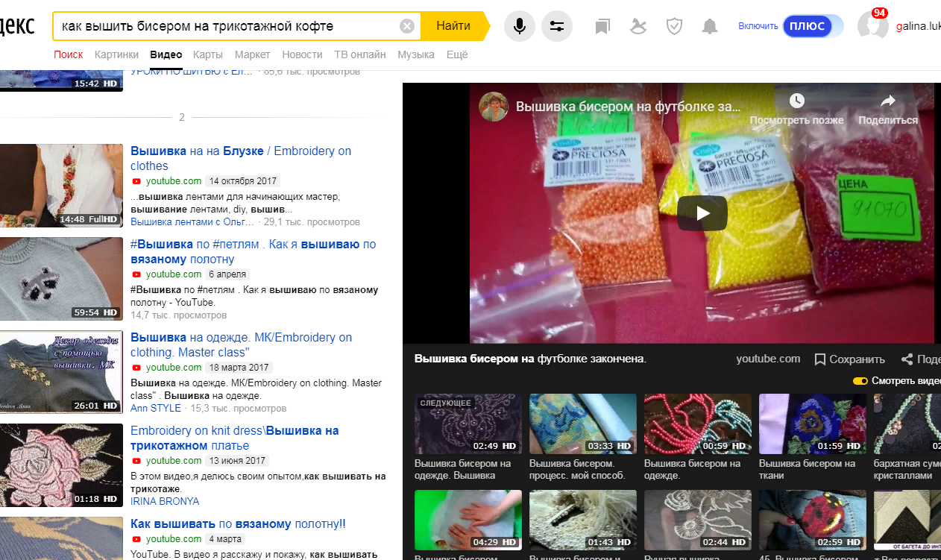Click the date label 13 июня 2017
The height and width of the screenshot is (560, 941).
click(237, 461)
